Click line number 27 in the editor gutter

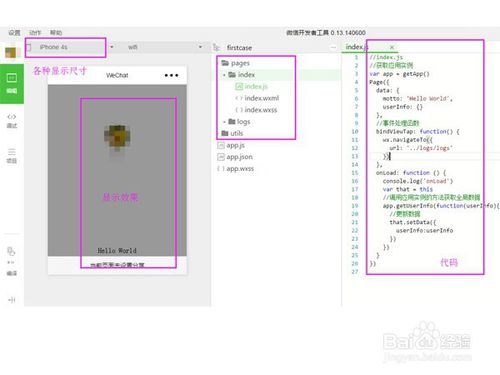pyautogui.click(x=355, y=272)
